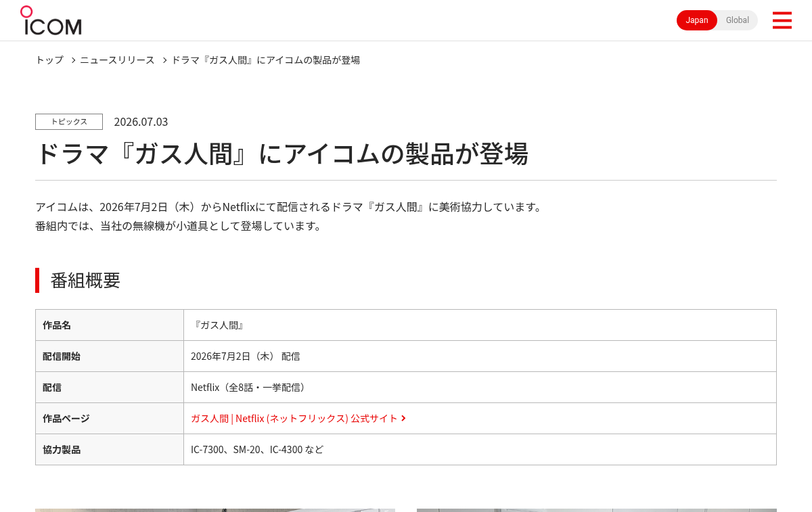Viewport: 812px width, 512px height.
Task: Click the ICOM logo
Action: click(51, 20)
